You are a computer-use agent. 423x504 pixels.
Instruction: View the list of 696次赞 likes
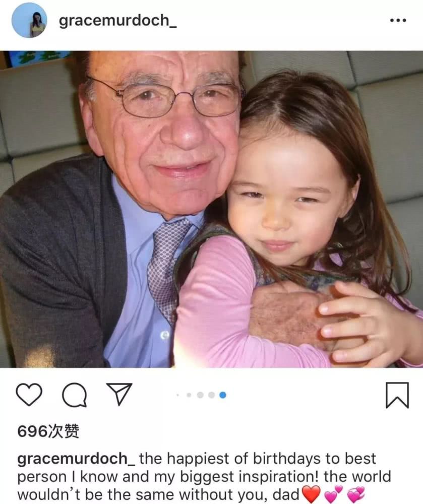click(x=48, y=431)
